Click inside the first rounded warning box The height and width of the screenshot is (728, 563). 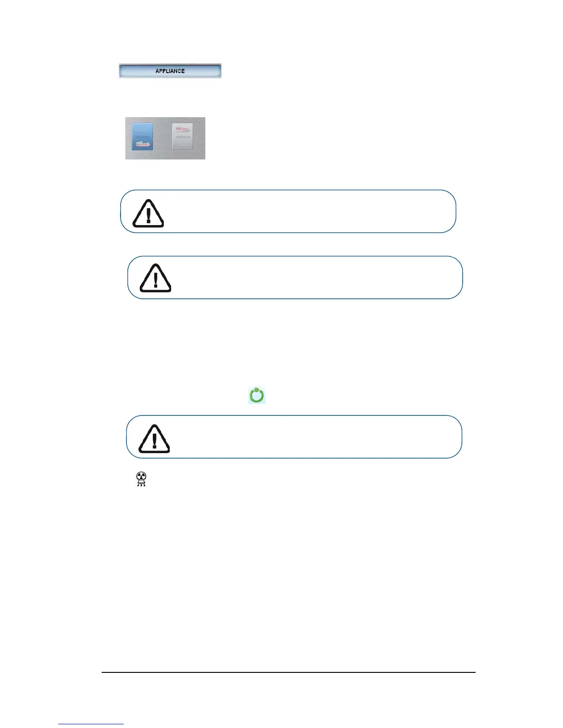point(288,211)
